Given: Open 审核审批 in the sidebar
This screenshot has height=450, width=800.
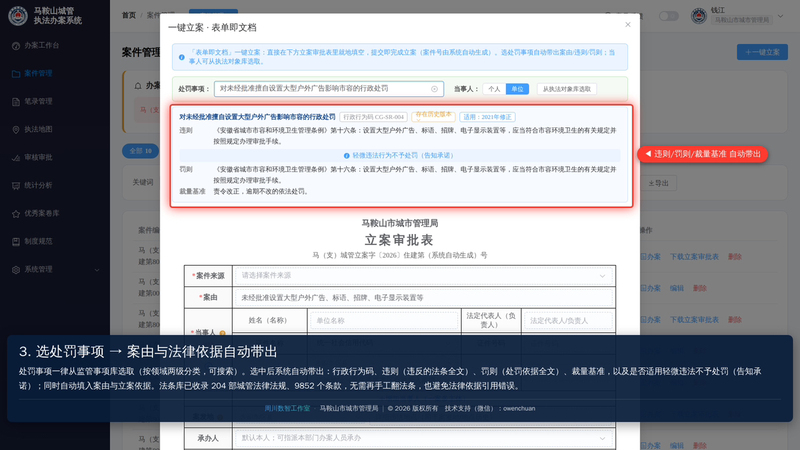Looking at the screenshot, I should pyautogui.click(x=38, y=157).
